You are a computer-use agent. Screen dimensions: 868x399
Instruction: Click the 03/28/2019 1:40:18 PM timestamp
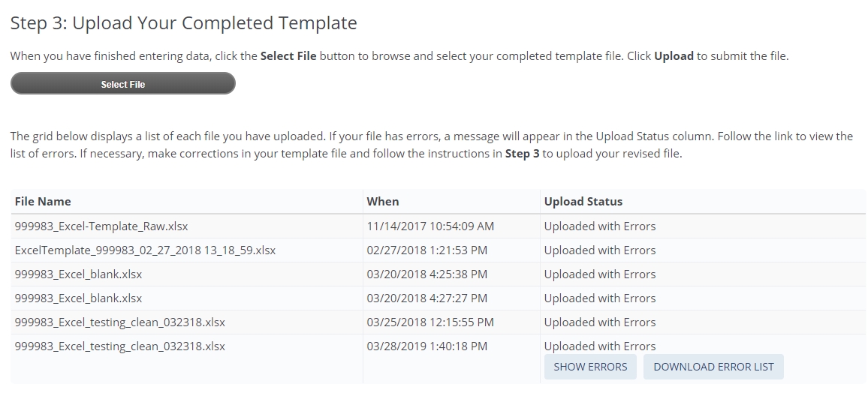coord(426,346)
